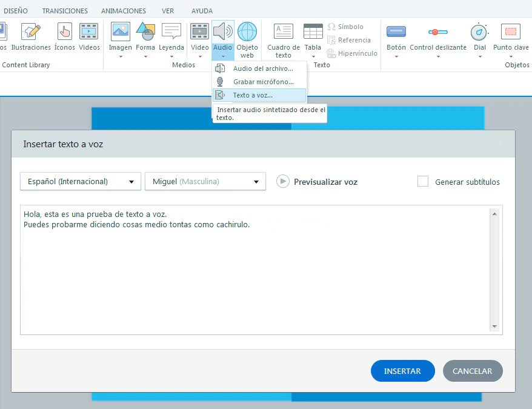Switch to the ANIMACIONES tab
Screen dimensions: 532x409
pyautogui.click(x=124, y=11)
